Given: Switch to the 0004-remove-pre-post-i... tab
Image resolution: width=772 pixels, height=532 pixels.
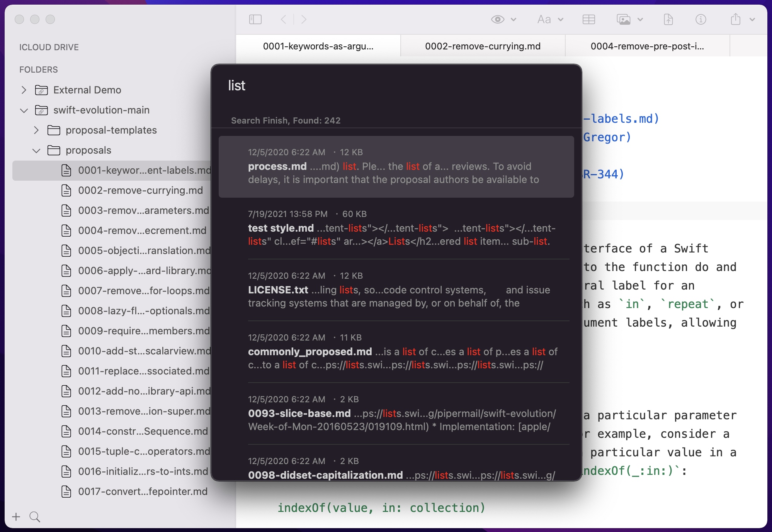Looking at the screenshot, I should (x=647, y=46).
